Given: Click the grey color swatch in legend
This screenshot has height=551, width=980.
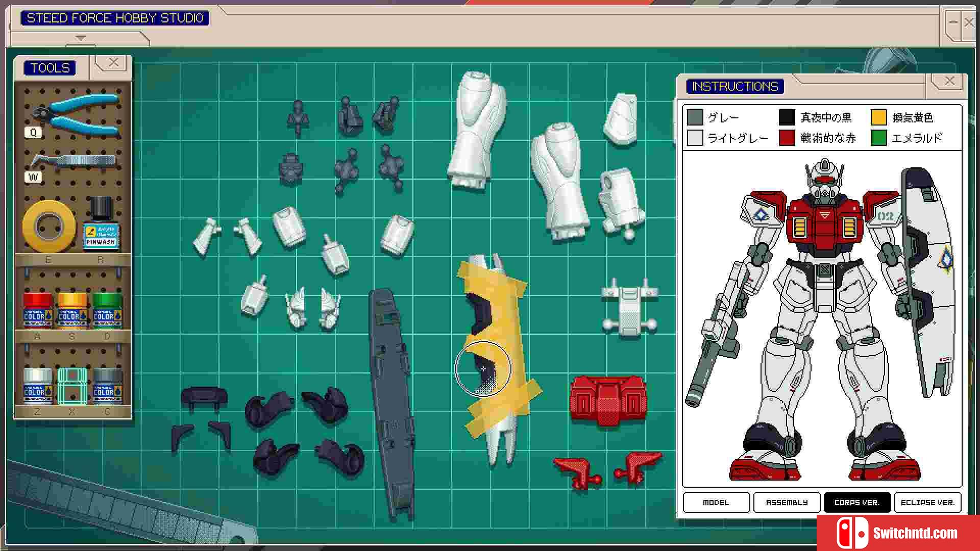Looking at the screenshot, I should 695,117.
